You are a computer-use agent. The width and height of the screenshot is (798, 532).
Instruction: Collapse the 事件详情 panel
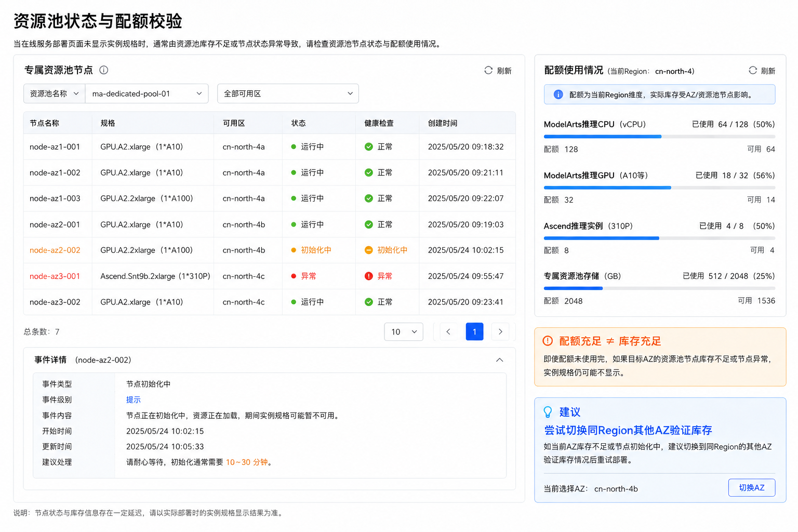(x=499, y=360)
